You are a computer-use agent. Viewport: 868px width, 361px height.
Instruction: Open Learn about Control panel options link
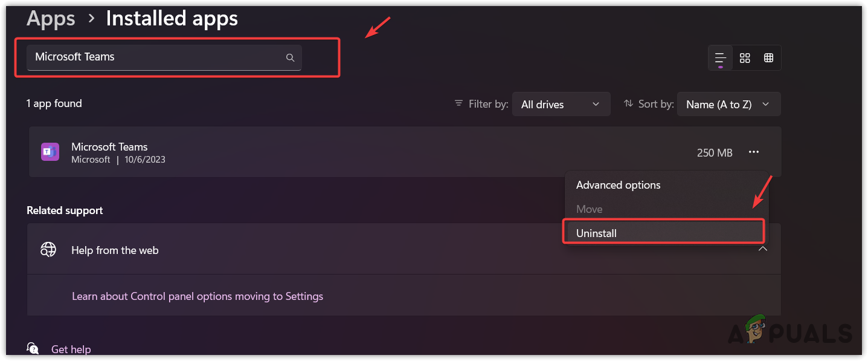[x=197, y=296]
